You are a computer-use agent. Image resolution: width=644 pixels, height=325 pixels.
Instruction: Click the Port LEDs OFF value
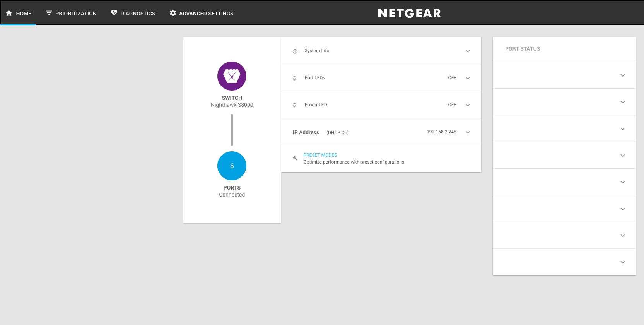(x=452, y=78)
